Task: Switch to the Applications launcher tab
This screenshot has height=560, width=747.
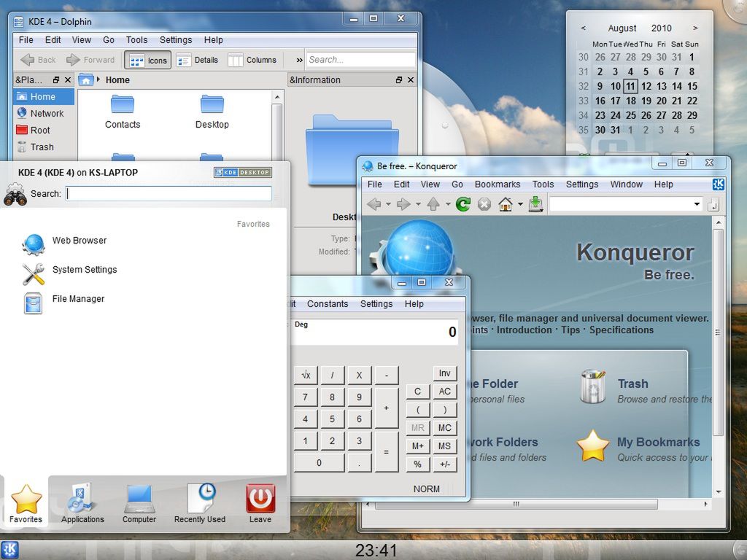Action: point(82,505)
